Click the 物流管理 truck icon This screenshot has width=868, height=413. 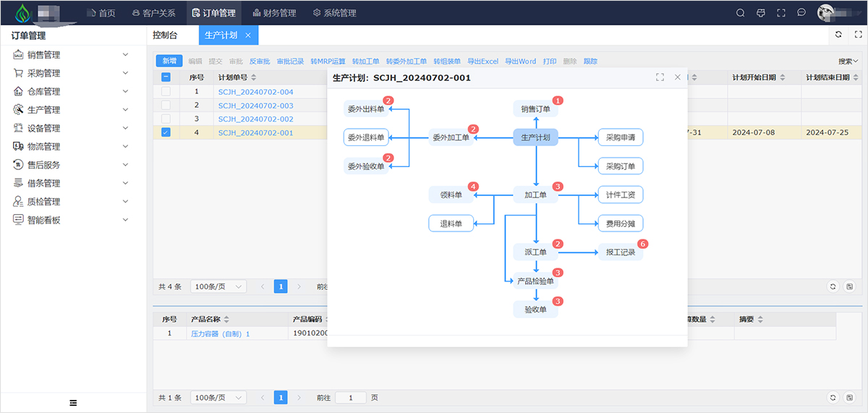click(18, 147)
